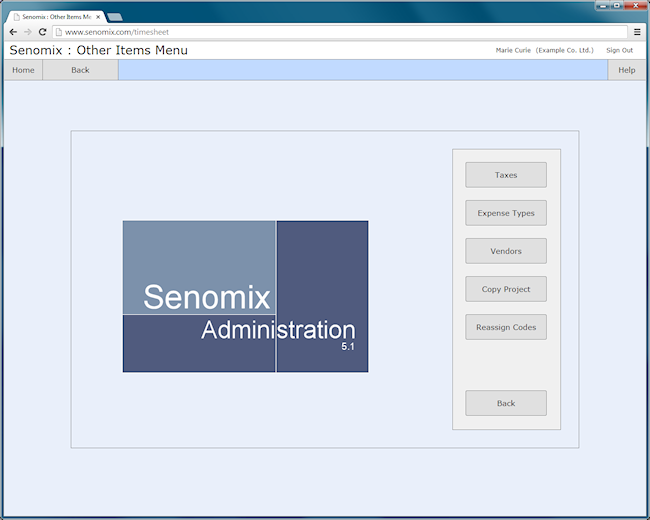Click the browser back arrow
Viewport: 650px width, 520px height.
pyautogui.click(x=13, y=32)
